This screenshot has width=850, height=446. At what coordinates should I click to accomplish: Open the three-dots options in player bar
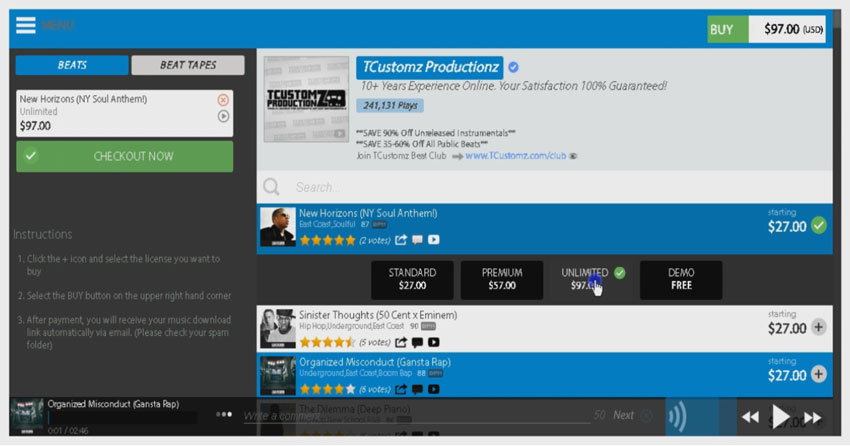click(x=224, y=415)
